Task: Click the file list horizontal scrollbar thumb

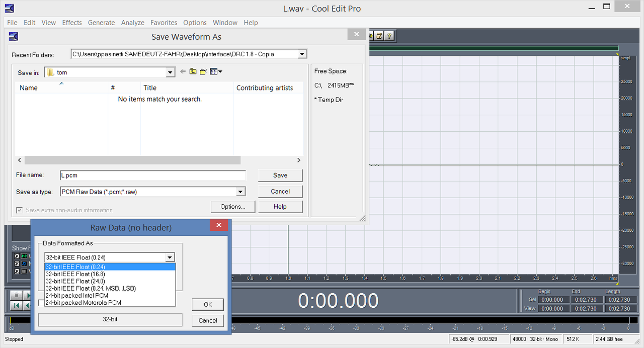Action: [x=132, y=160]
